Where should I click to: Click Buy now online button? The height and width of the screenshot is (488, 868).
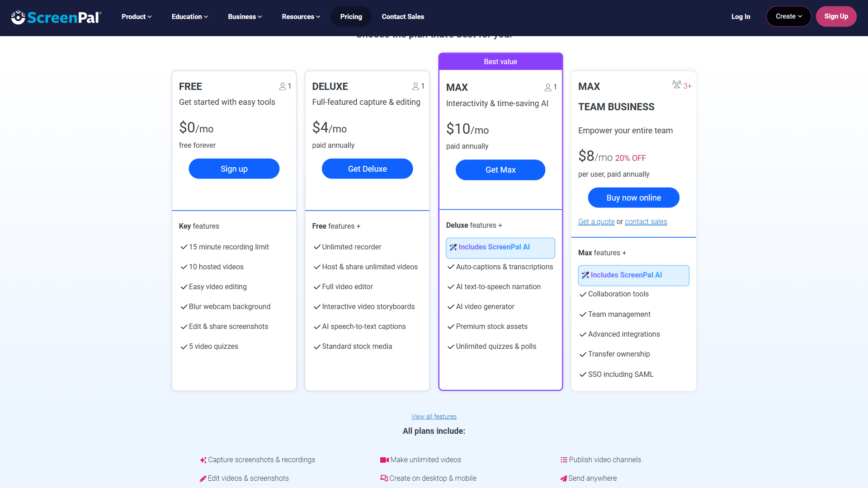(633, 198)
